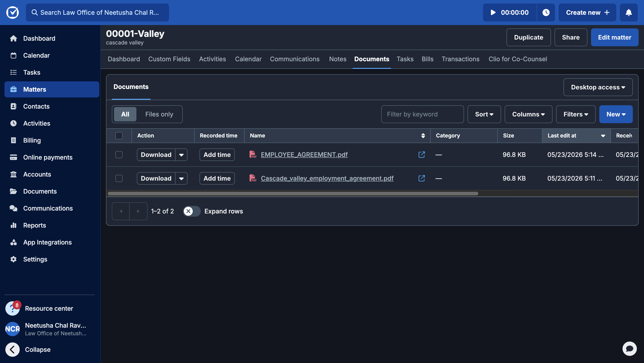Screen dimensions: 644x363
Task: Open the Resource center help icon
Action: point(13,308)
